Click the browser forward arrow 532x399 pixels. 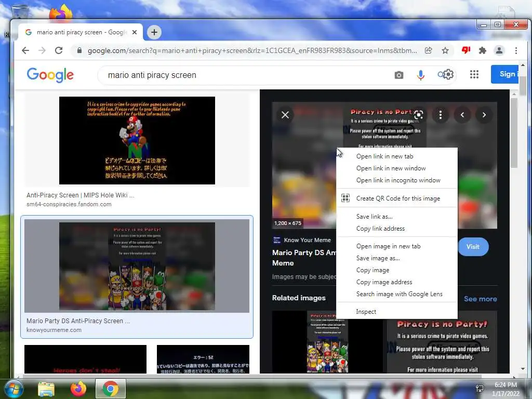pos(42,50)
